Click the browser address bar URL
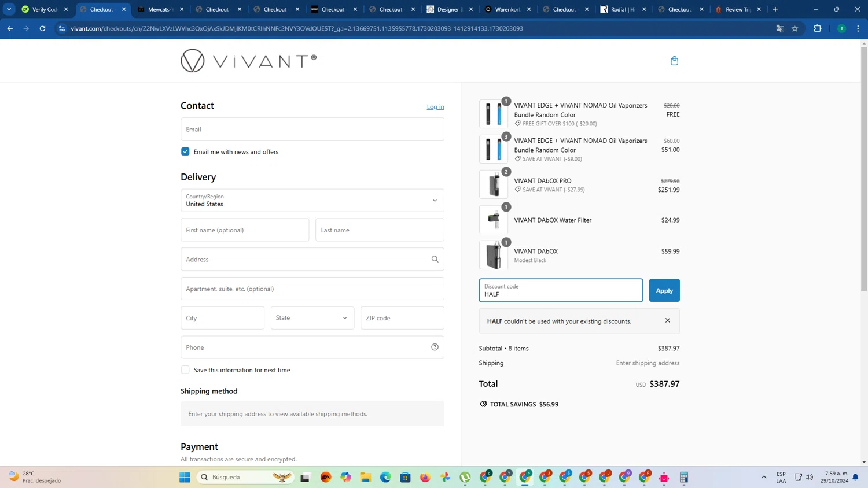The image size is (868, 488). coord(297,28)
